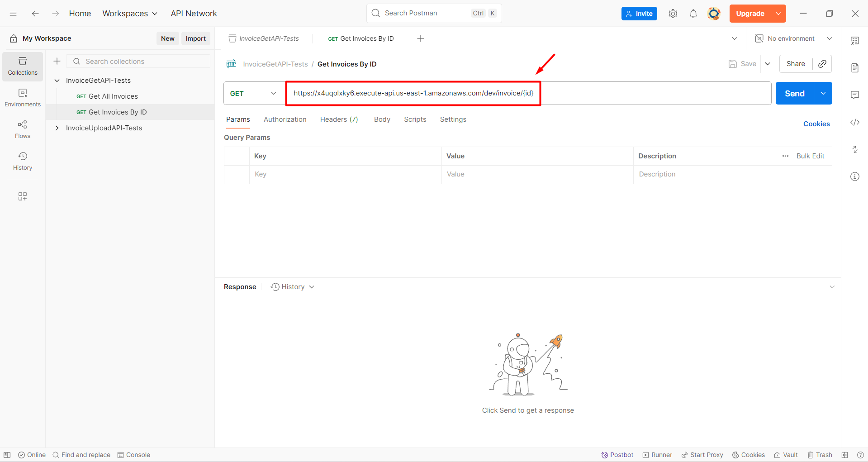868x462 pixels.
Task: Switch to the Authorization tab
Action: pyautogui.click(x=285, y=119)
